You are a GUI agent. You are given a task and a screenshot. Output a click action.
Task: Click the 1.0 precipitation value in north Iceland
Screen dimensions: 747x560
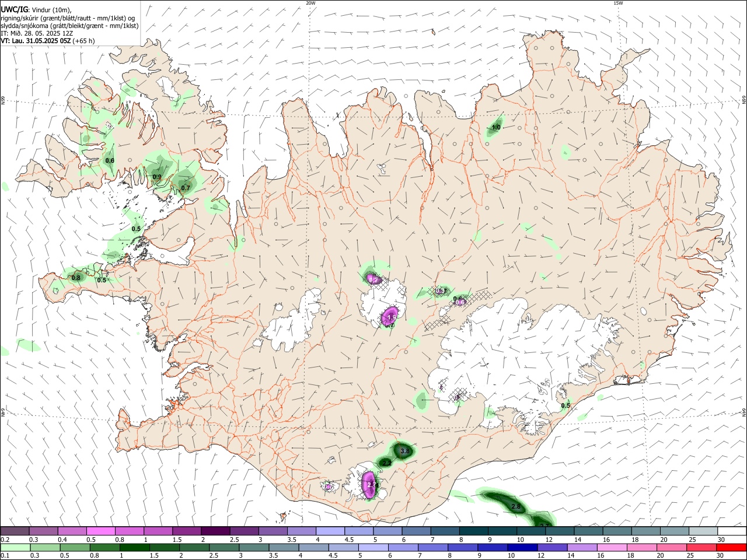[496, 127]
